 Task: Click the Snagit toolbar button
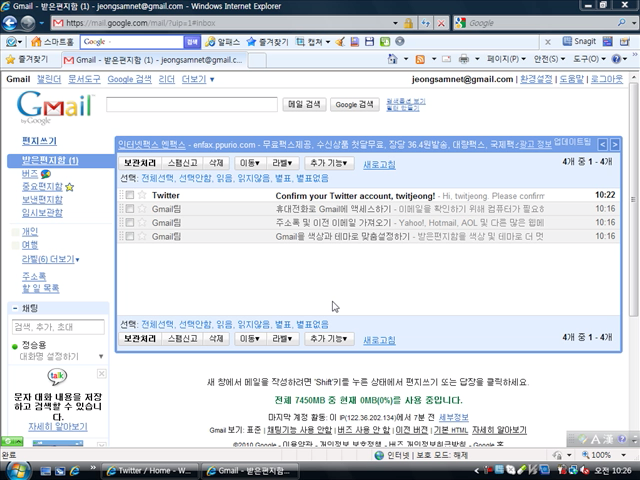[579, 41]
